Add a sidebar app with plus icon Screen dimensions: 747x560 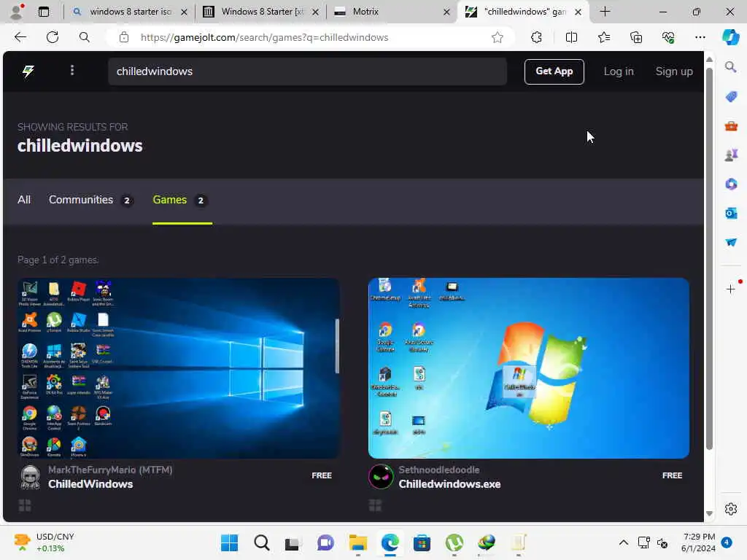(730, 289)
